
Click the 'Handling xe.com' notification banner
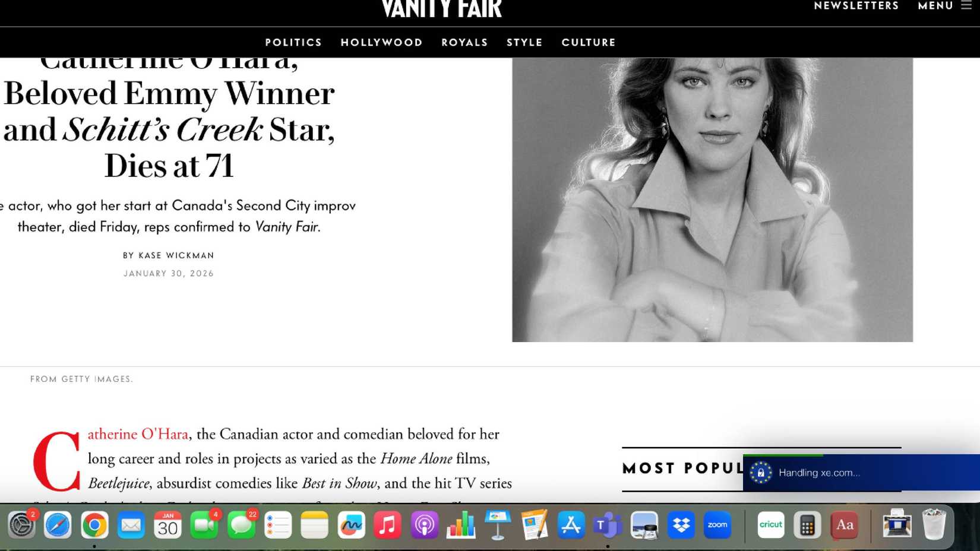861,473
